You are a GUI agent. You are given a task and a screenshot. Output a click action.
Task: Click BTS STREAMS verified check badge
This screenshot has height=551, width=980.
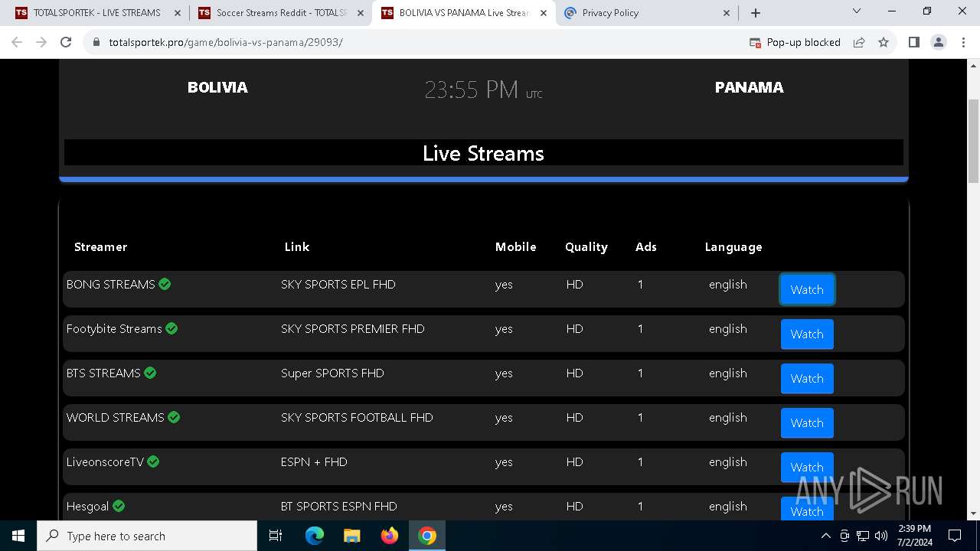click(x=150, y=373)
